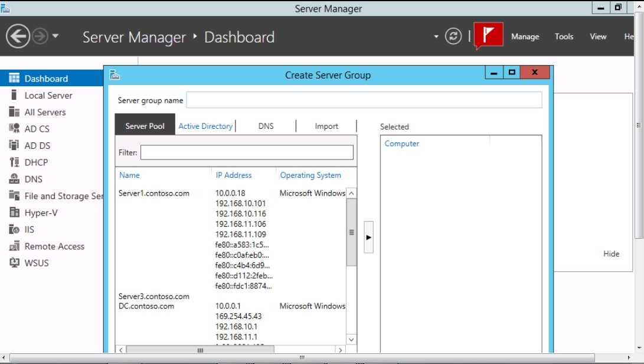Select Server1.contoso.com in the server pool
Image resolution: width=644 pixels, height=364 pixels.
[154, 193]
